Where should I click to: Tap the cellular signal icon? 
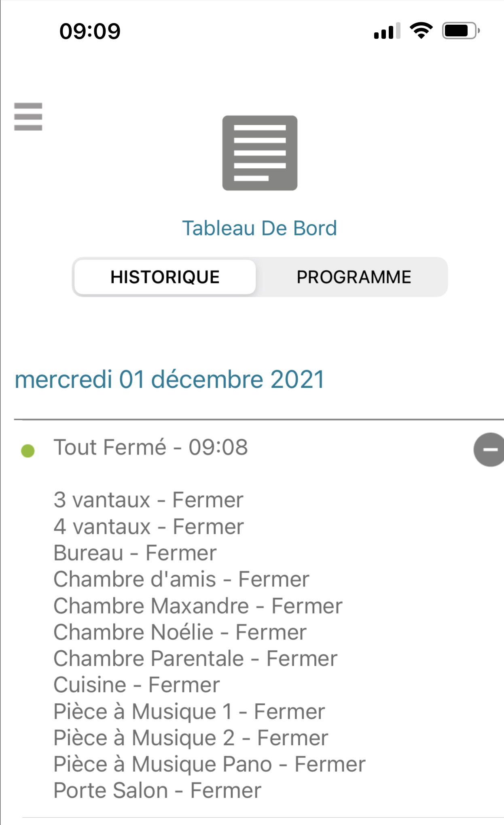[387, 31]
